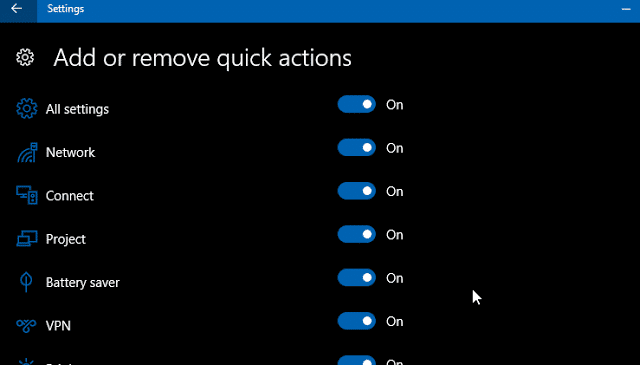Click the Settings title in the title bar
The image size is (640, 365).
[x=65, y=9]
